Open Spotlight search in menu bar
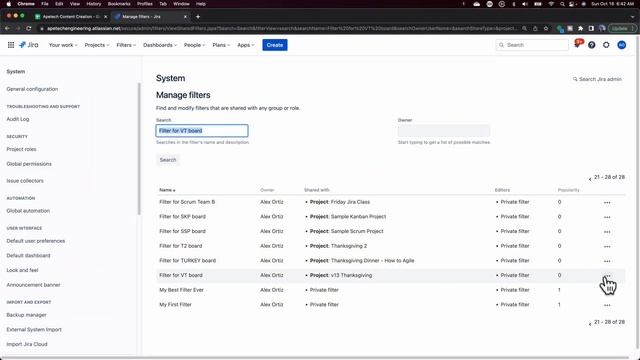The image size is (640, 360). coord(562,4)
